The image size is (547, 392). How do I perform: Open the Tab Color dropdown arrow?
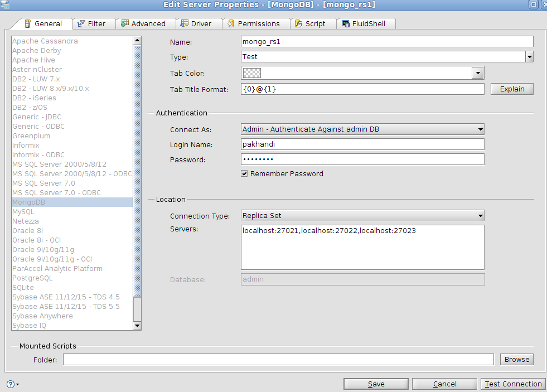(478, 73)
